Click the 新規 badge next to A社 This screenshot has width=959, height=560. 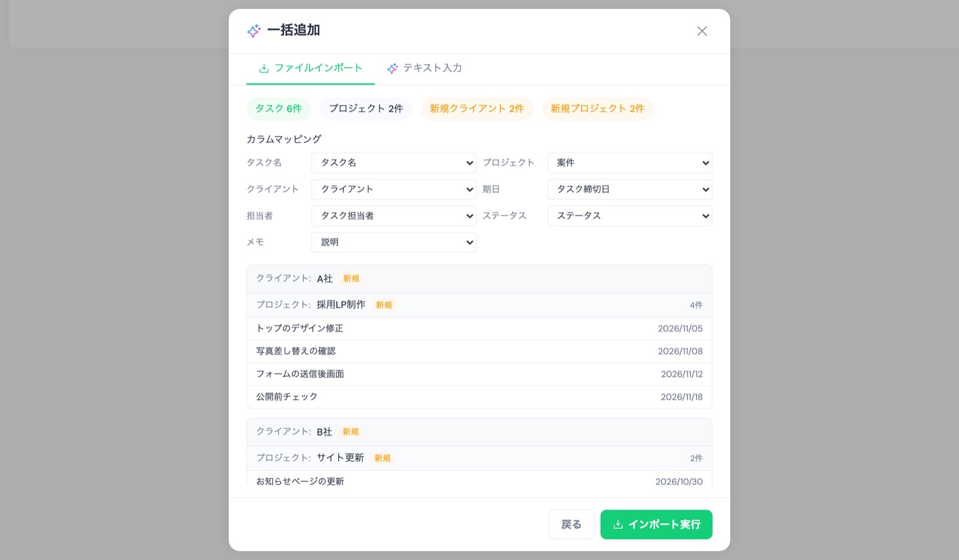point(351,279)
